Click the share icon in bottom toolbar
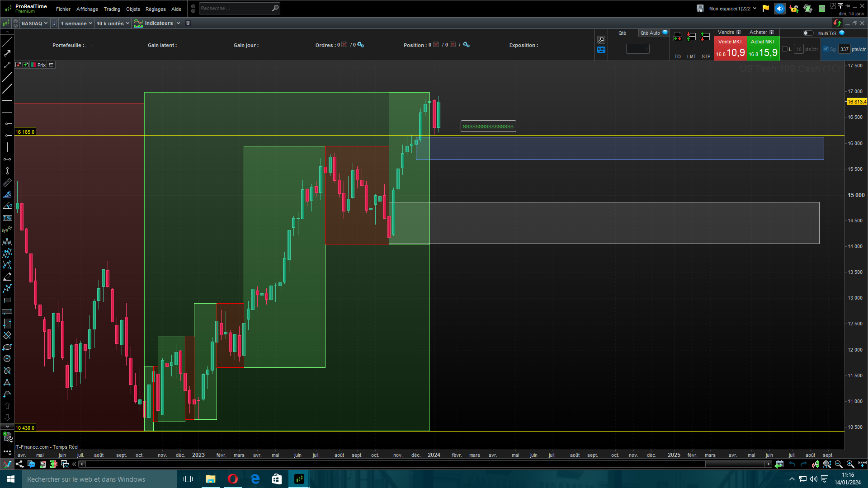The width and height of the screenshot is (868, 488). pyautogui.click(x=19, y=464)
